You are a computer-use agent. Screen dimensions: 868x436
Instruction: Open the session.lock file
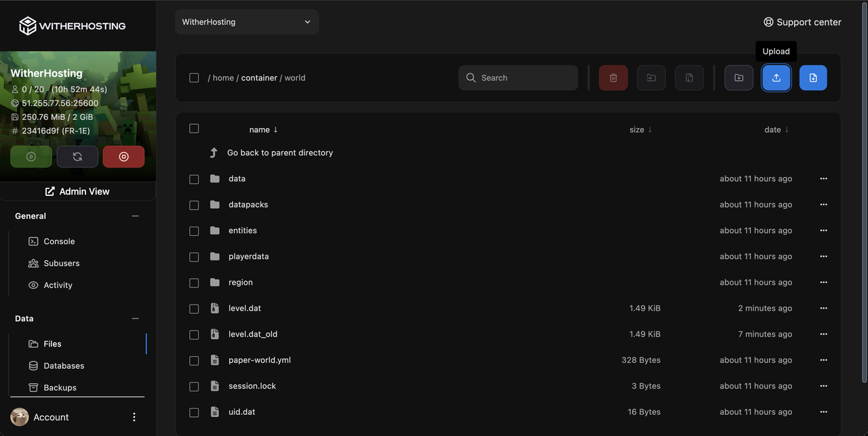click(x=252, y=386)
